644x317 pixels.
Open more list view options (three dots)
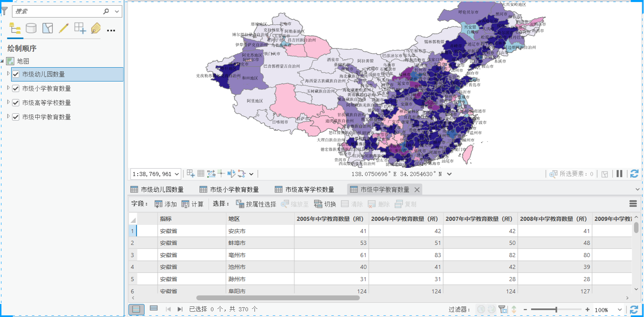[111, 30]
